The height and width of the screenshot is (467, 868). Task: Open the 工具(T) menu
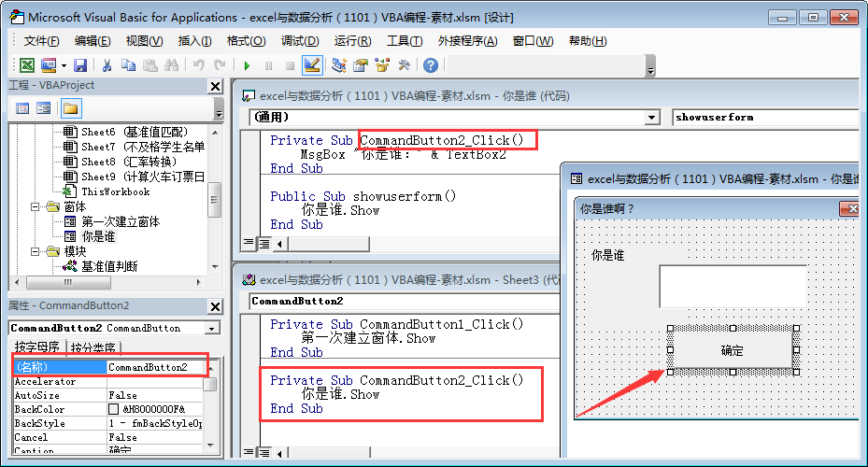click(x=405, y=41)
